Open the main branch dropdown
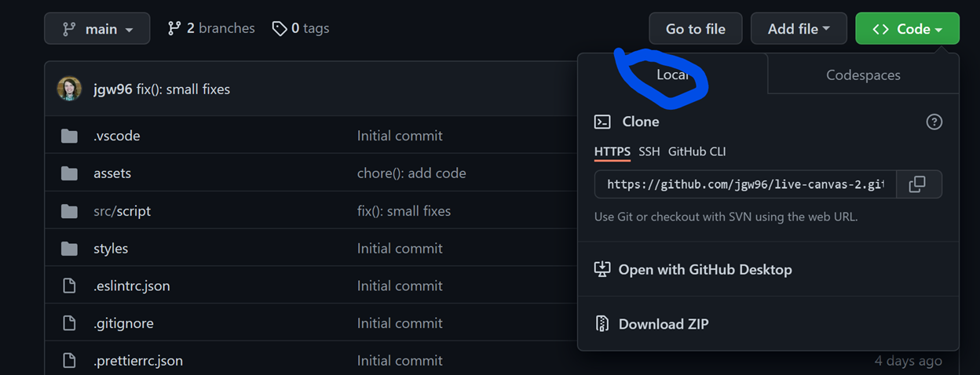Image resolution: width=980 pixels, height=375 pixels. 97,29
